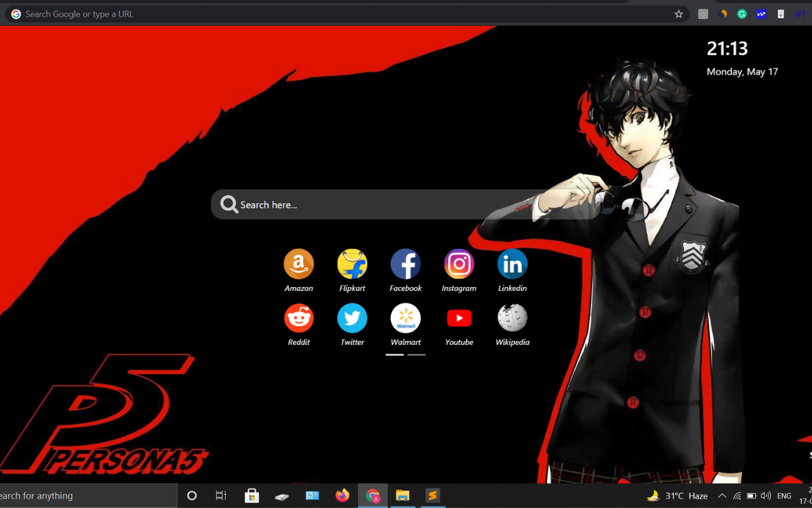Switch the ENG input language

(x=784, y=496)
